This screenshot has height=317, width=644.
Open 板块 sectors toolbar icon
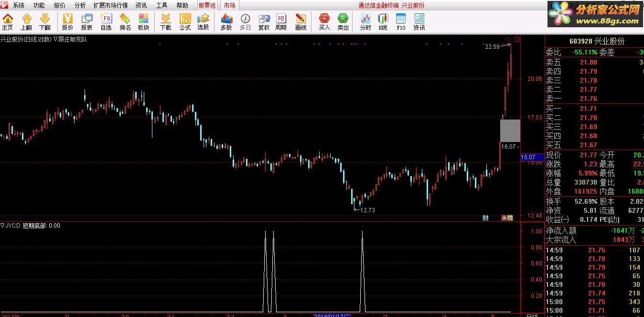(x=143, y=22)
